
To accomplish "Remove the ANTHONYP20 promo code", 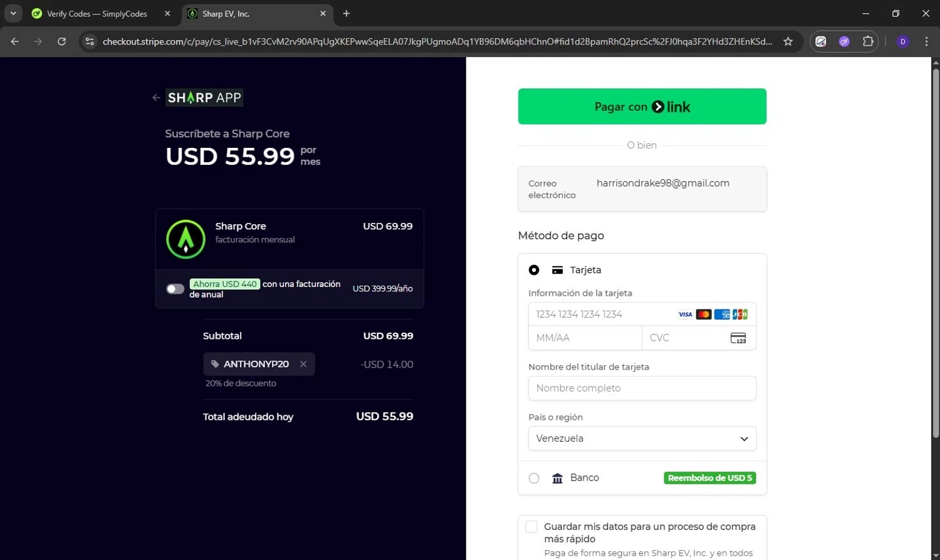I will (x=303, y=364).
